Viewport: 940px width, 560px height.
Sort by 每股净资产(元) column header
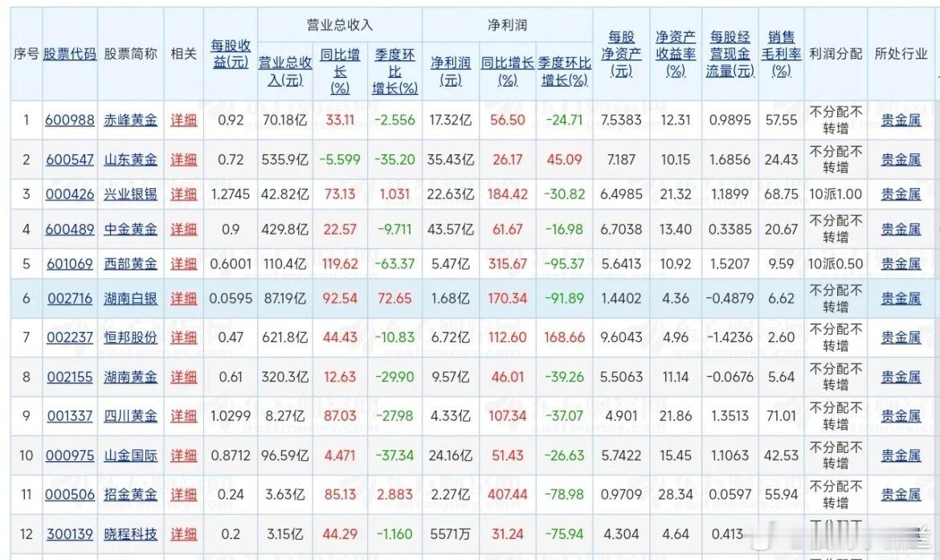[x=621, y=54]
